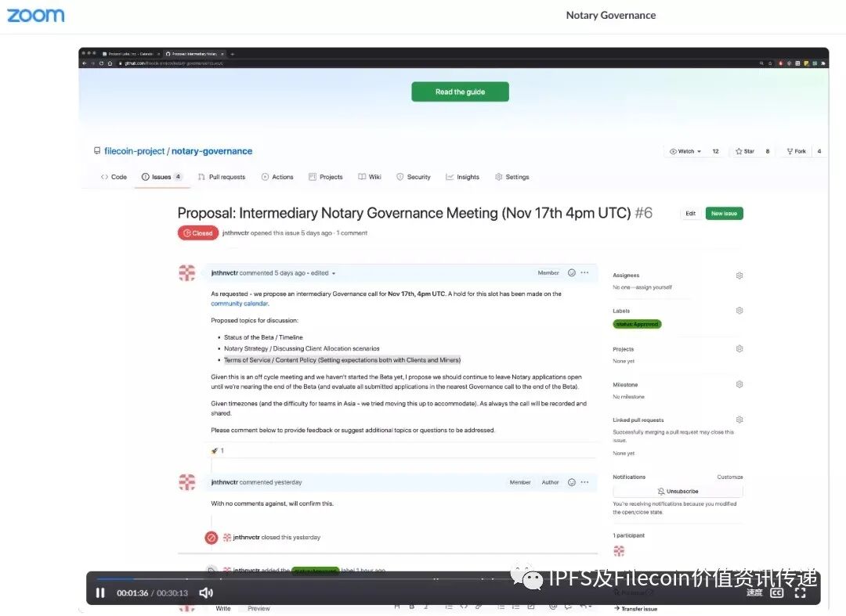Open the Security tab
The width and height of the screenshot is (846, 616).
tap(414, 177)
